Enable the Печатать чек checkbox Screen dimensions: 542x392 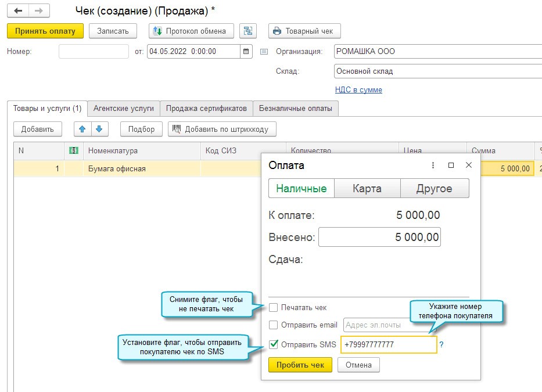point(274,307)
